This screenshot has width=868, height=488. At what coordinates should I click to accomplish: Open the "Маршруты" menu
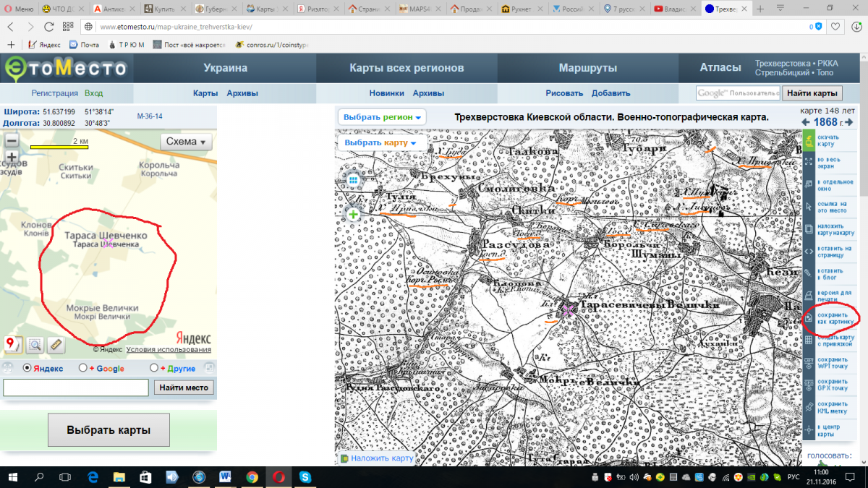(587, 68)
